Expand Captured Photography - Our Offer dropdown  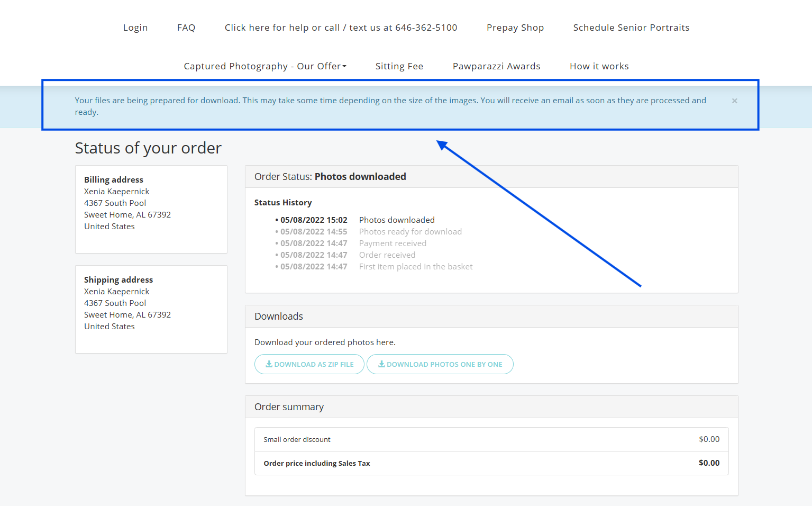coord(265,66)
